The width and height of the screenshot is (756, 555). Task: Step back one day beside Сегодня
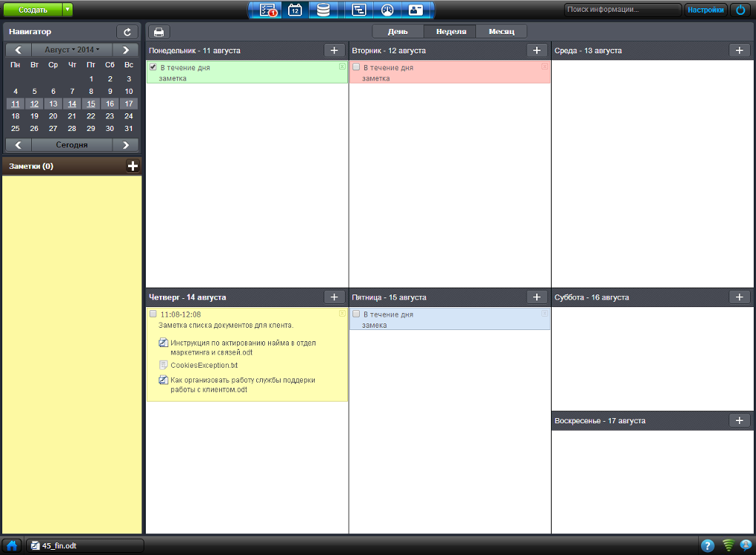click(19, 144)
